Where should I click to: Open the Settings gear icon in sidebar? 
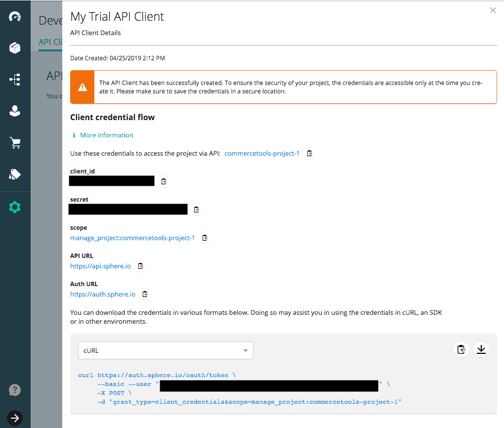tap(15, 207)
